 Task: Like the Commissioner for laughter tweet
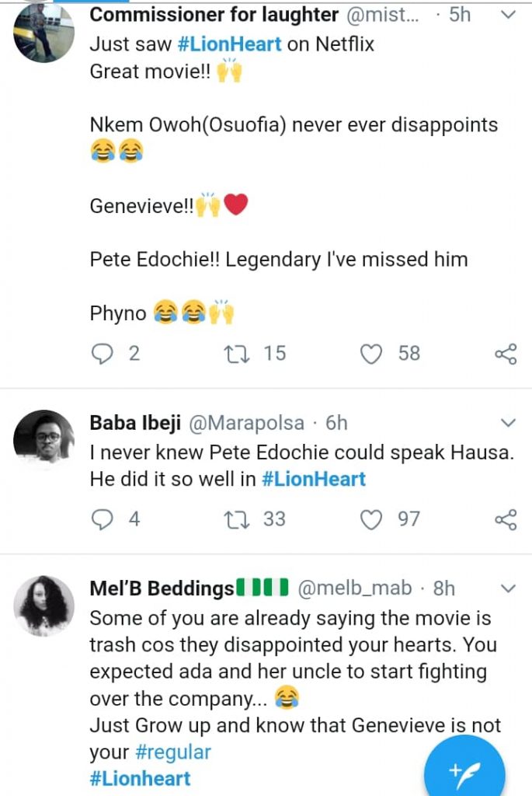[373, 354]
